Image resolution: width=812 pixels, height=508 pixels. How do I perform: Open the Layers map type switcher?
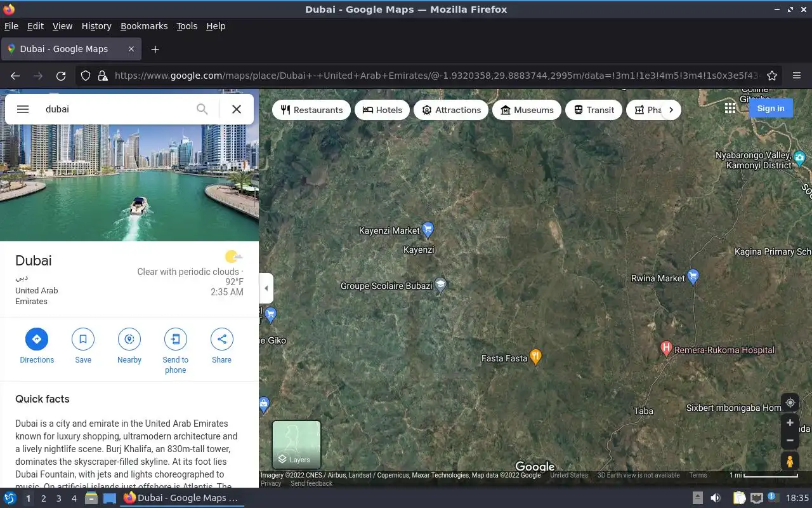[x=296, y=444]
